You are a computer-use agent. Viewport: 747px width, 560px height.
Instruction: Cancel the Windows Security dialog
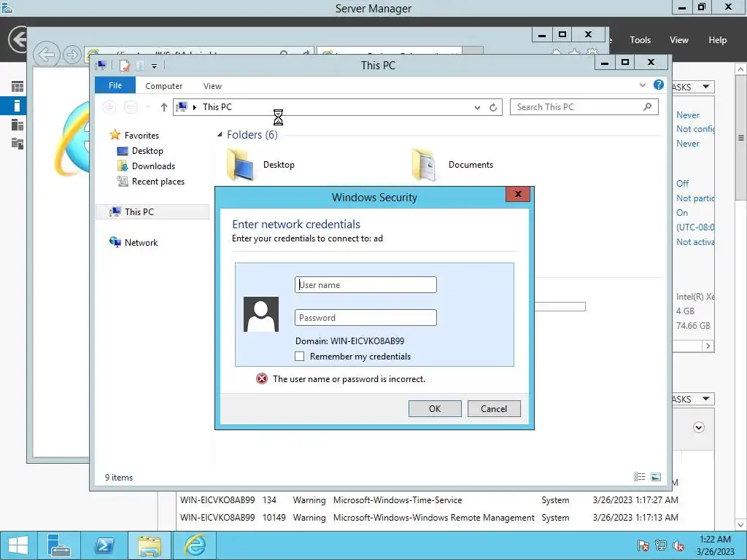[494, 408]
